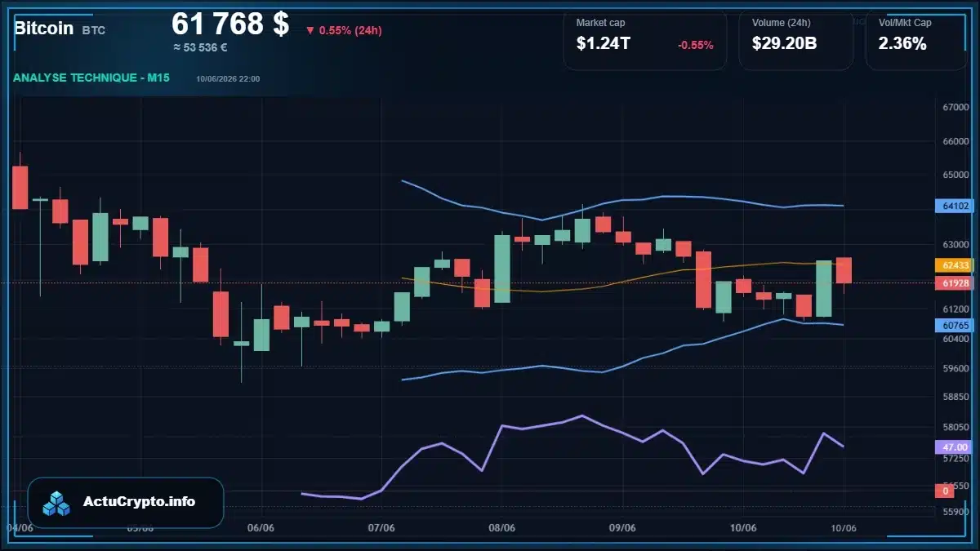Click the purple 47.00 RSI value tag
Viewport: 980px width, 551px height.
pos(955,447)
